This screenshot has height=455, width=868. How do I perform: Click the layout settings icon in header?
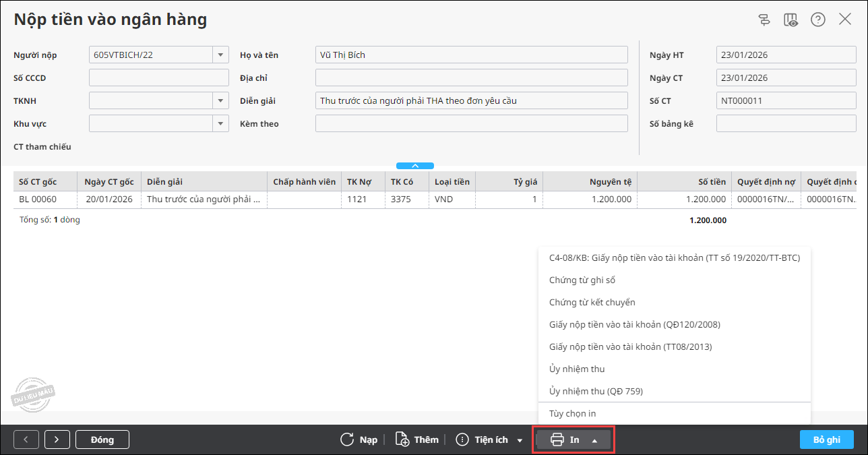point(764,20)
